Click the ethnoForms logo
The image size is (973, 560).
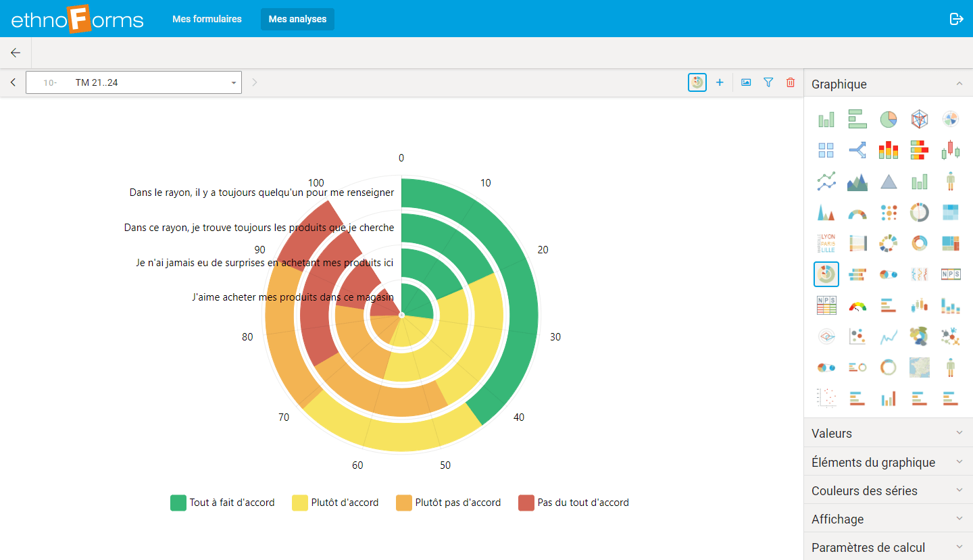[x=77, y=19]
